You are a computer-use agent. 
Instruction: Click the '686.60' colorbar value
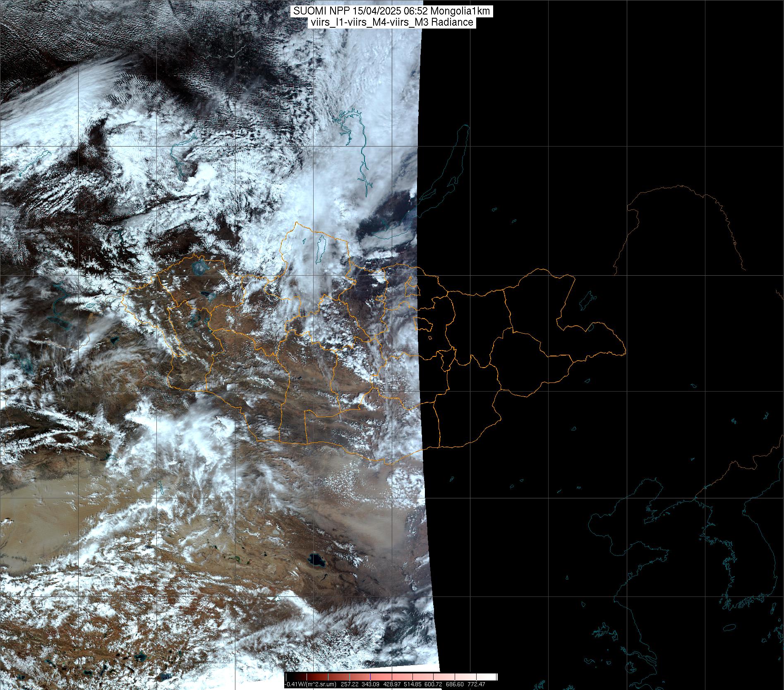[x=455, y=684]
